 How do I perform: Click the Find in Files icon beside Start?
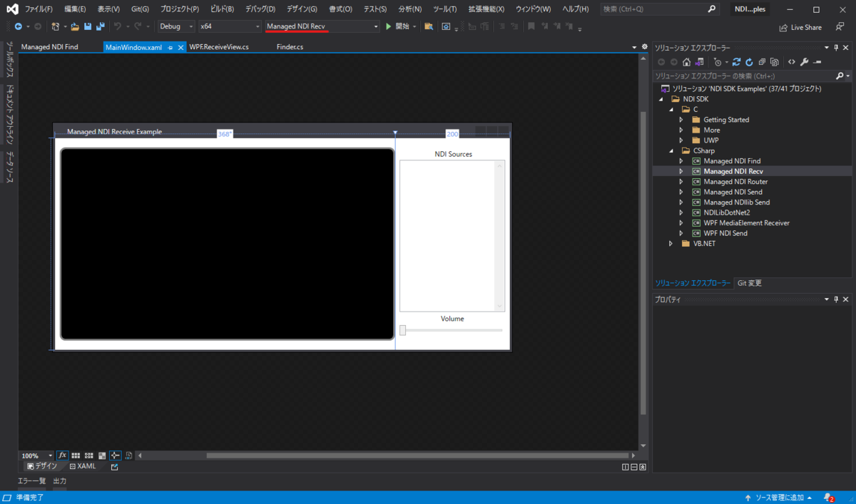(429, 26)
